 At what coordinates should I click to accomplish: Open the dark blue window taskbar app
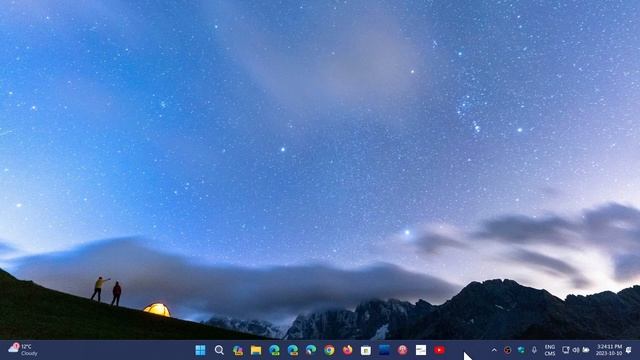click(384, 350)
